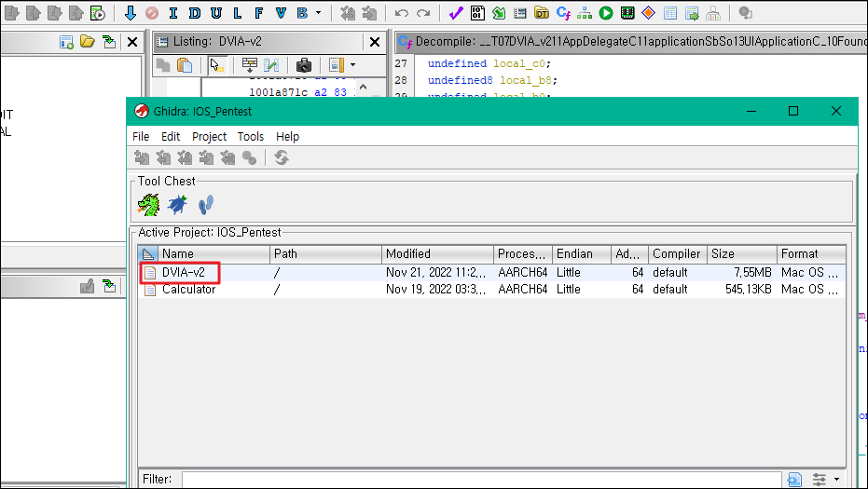Image resolution: width=868 pixels, height=489 pixels.
Task: Click the Refresh project data icon
Action: 282,158
